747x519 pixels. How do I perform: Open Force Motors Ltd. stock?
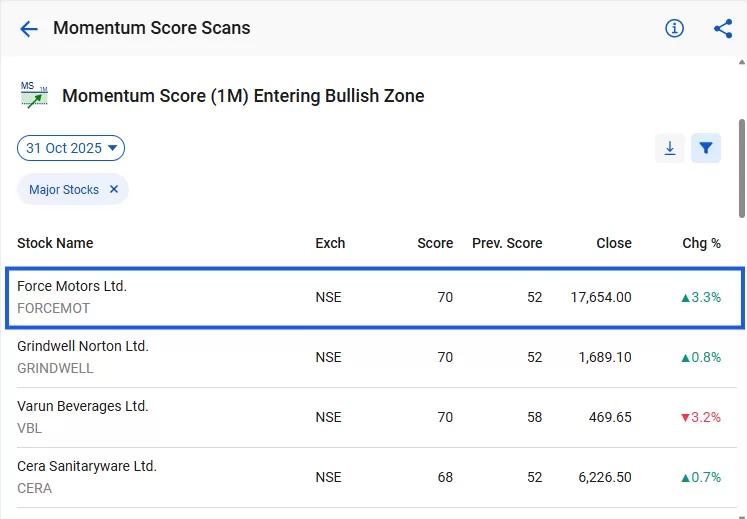click(72, 286)
